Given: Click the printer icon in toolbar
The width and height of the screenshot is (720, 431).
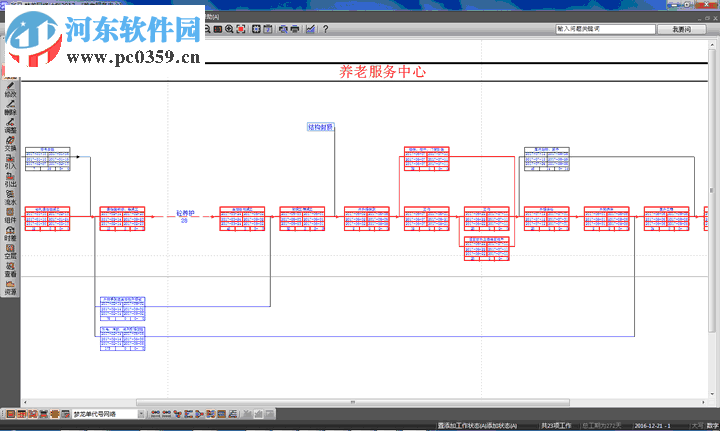Looking at the screenshot, I should click(x=295, y=29).
